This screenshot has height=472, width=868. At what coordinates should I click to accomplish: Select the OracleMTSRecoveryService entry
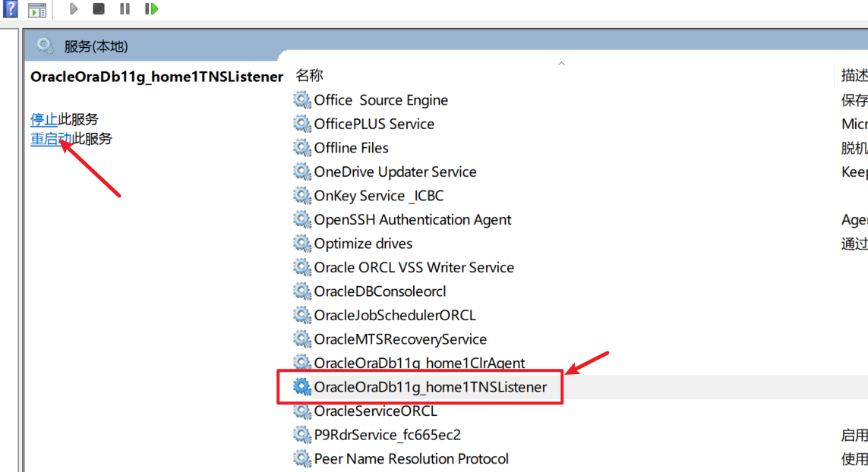401,339
